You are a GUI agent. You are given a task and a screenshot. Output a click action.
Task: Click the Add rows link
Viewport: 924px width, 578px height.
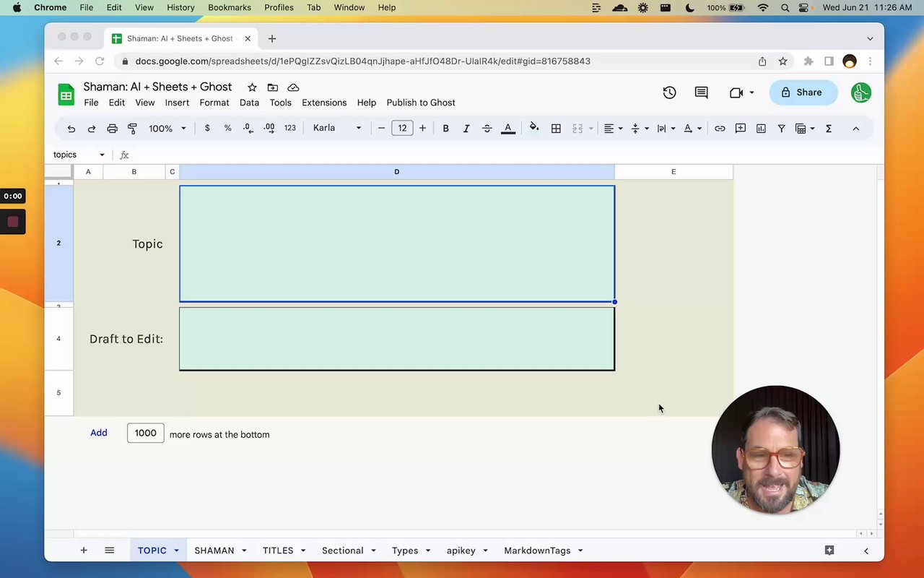pos(99,433)
